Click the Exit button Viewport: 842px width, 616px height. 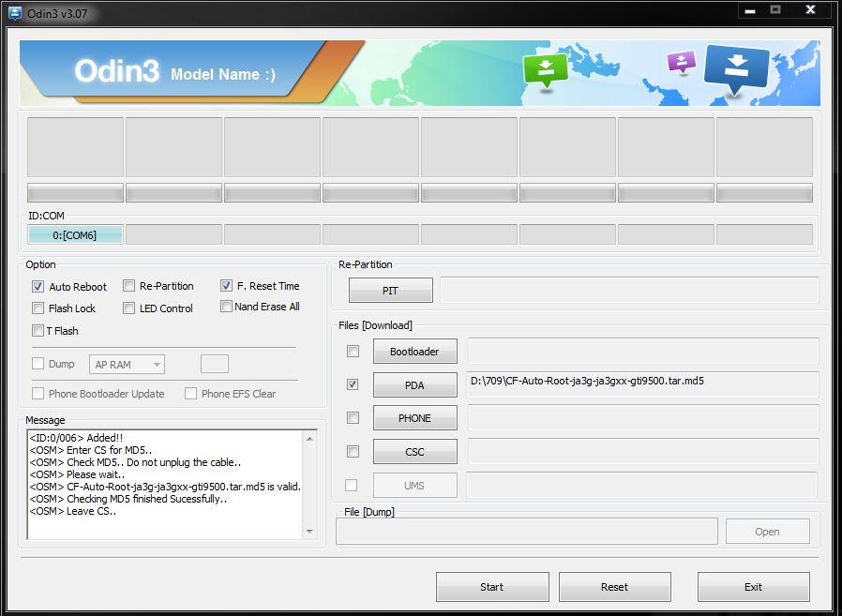[x=754, y=587]
